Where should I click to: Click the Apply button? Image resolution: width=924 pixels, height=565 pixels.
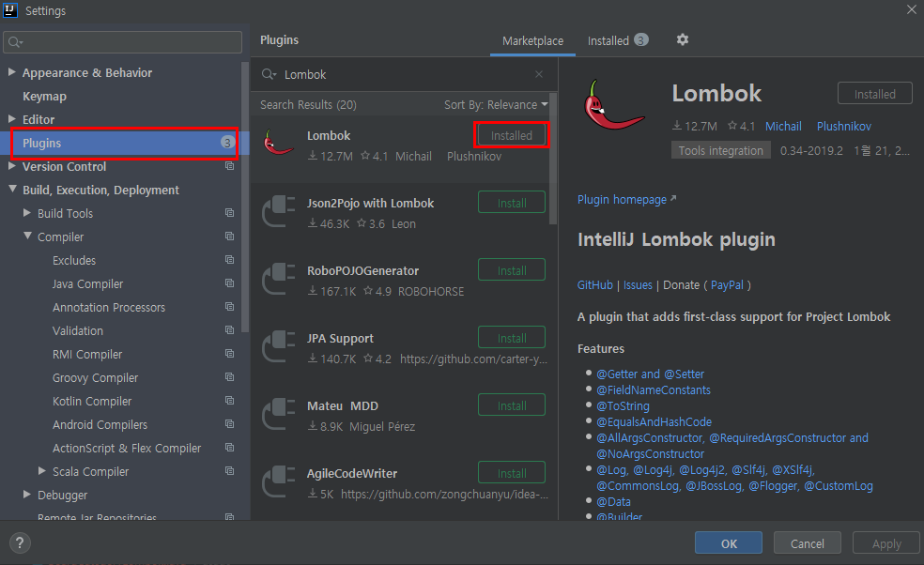point(885,543)
